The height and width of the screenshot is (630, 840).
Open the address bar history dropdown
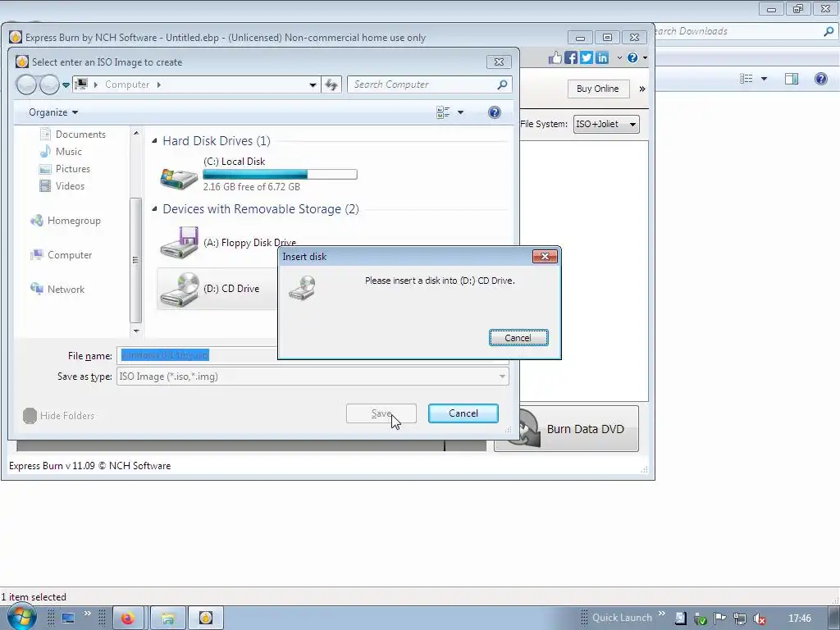coord(313,84)
